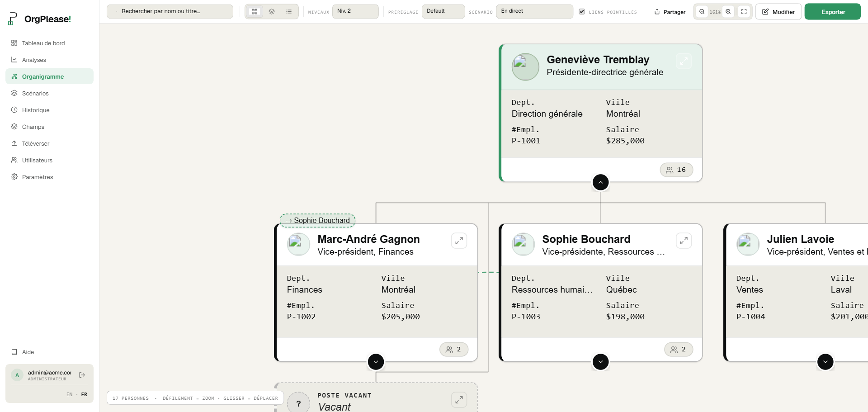Click the Québec city value
The height and width of the screenshot is (412, 868).
(621, 290)
